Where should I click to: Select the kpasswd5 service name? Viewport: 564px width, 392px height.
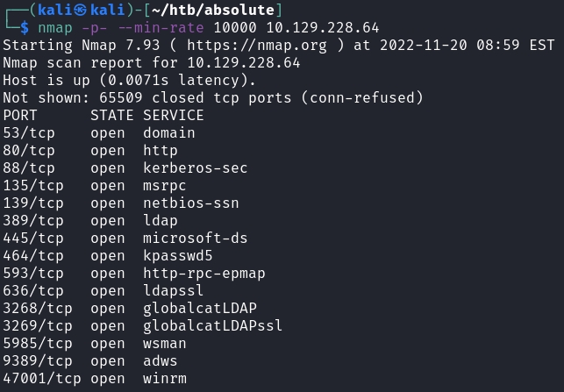177,255
